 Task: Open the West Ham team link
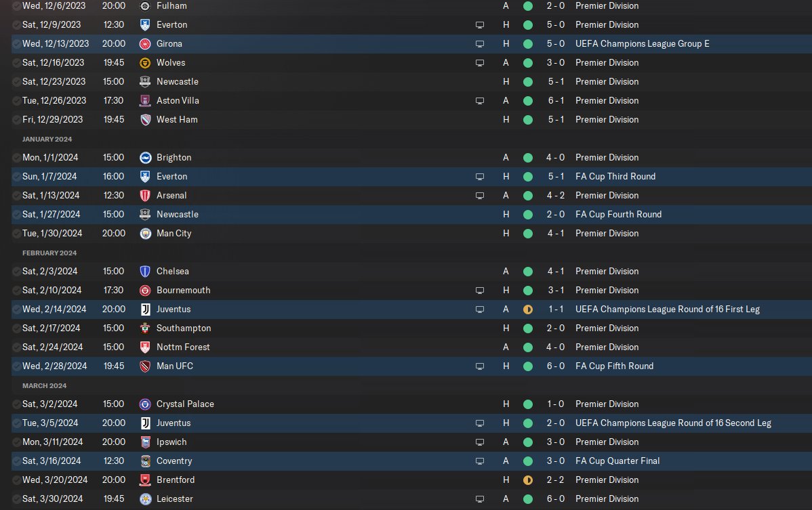(x=177, y=119)
